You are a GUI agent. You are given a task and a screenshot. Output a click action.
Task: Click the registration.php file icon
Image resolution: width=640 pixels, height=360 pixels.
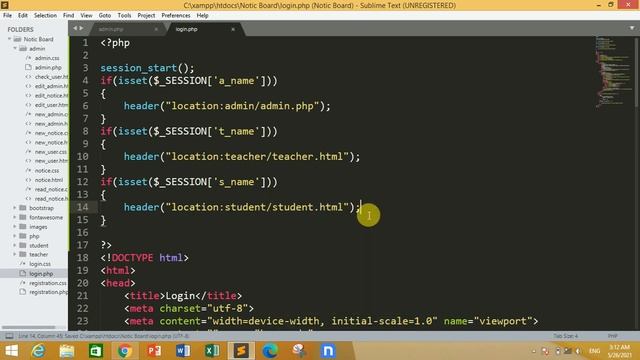click(x=23, y=292)
